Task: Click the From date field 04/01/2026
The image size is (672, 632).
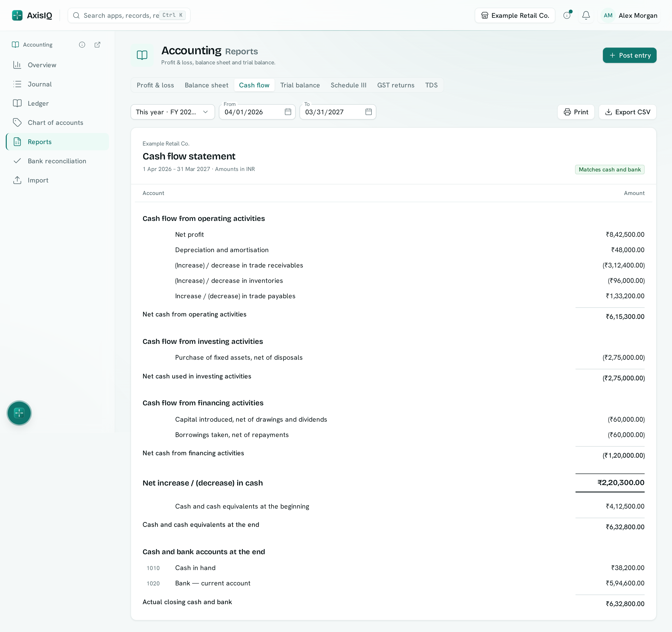Action: tap(257, 112)
